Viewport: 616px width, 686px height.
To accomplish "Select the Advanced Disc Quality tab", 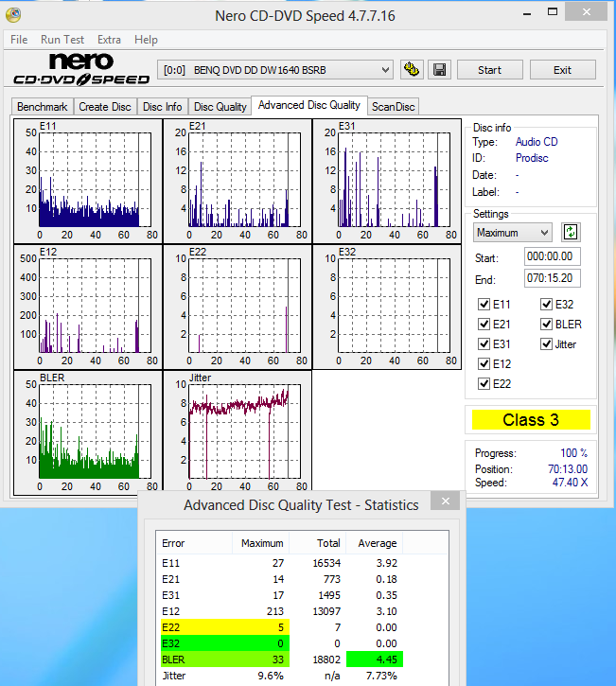I will (308, 105).
